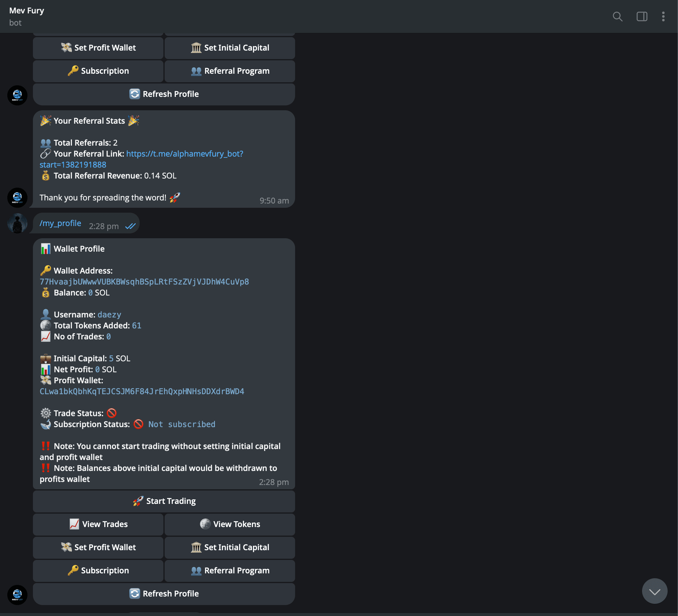Click the Refresh Profile sync icon

pos(134,593)
